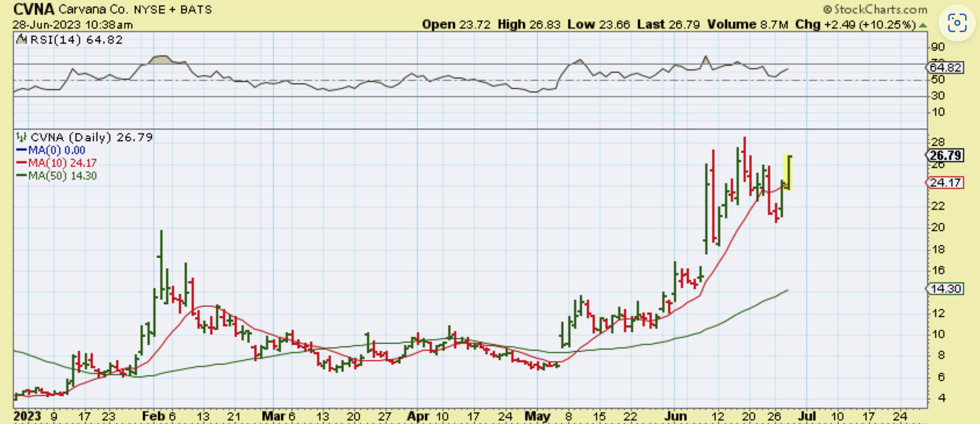Click the Jun label on date axis
This screenshot has width=980, height=424.
point(675,416)
